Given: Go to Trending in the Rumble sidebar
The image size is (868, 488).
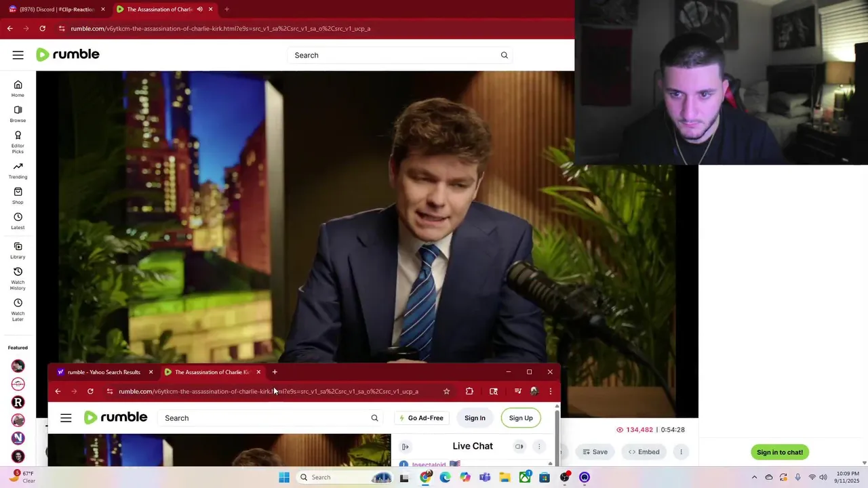Looking at the screenshot, I should point(18,170).
